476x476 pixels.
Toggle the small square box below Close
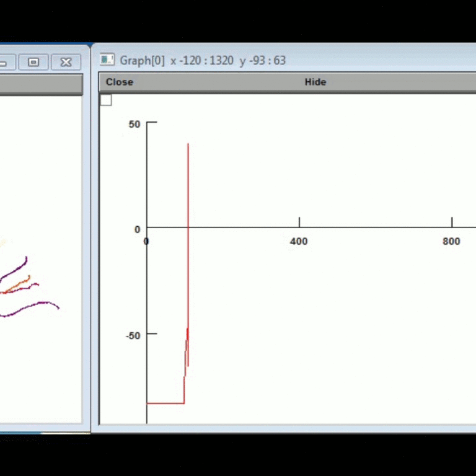coord(106,100)
